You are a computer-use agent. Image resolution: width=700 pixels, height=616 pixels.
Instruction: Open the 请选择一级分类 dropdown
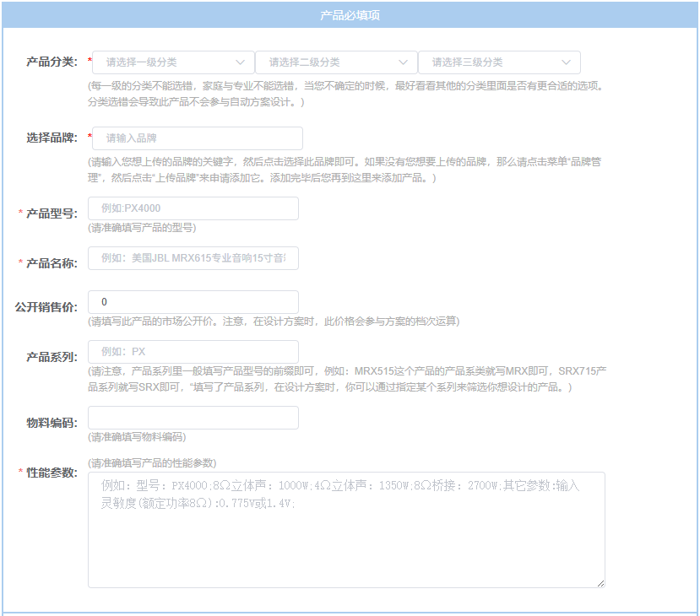point(173,62)
